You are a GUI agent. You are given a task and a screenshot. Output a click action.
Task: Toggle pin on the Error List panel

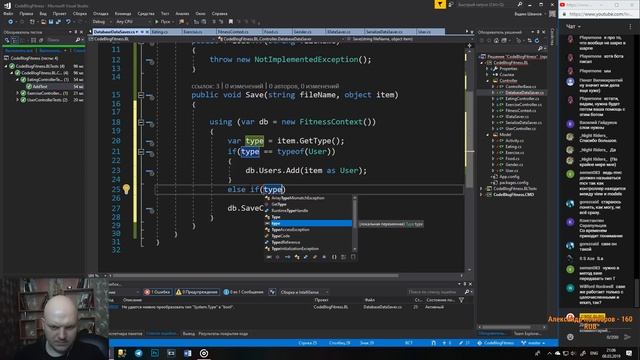(465, 284)
